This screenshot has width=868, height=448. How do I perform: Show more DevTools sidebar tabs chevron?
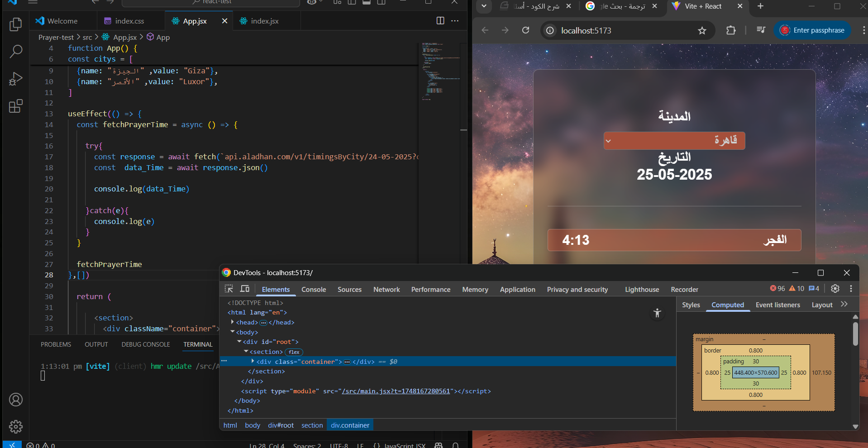tap(844, 305)
